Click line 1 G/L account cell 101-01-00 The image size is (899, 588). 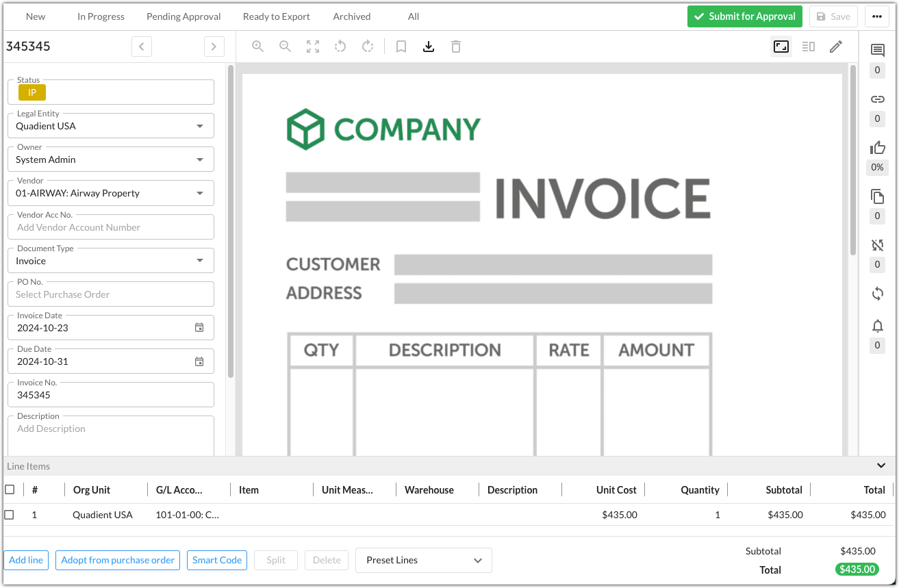click(188, 515)
